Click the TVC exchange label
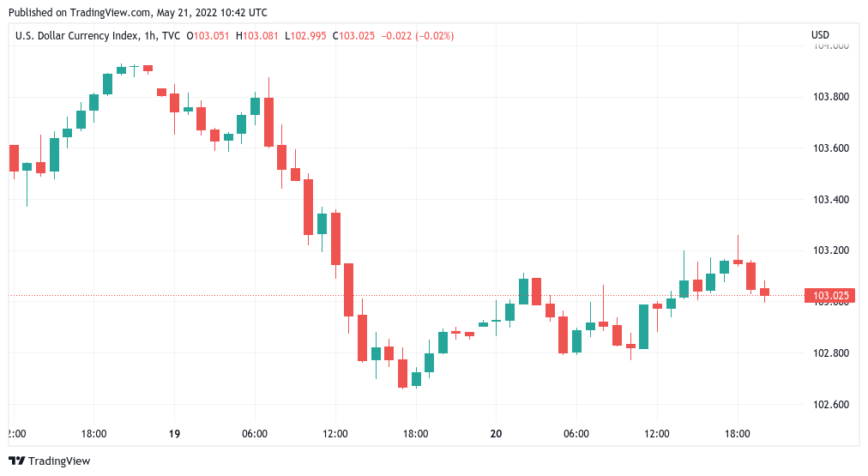 172,35
